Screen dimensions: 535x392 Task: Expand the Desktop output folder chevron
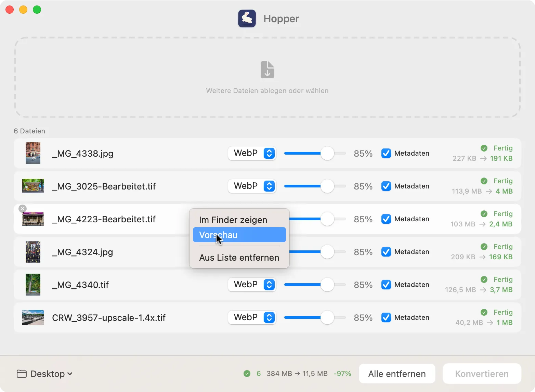coord(70,374)
